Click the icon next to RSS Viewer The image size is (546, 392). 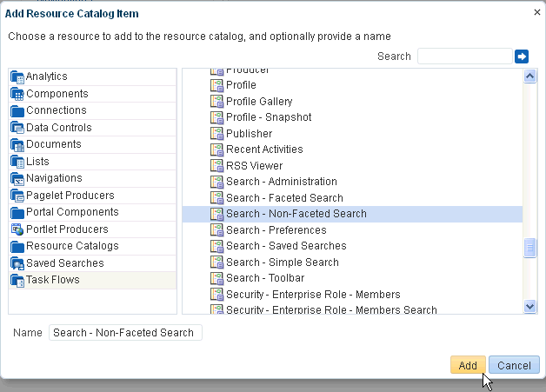click(x=217, y=166)
